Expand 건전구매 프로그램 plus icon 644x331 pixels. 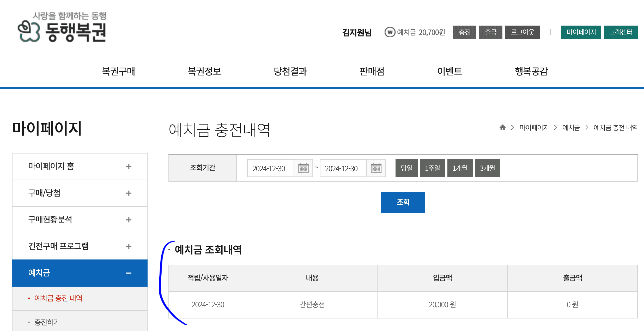129,246
